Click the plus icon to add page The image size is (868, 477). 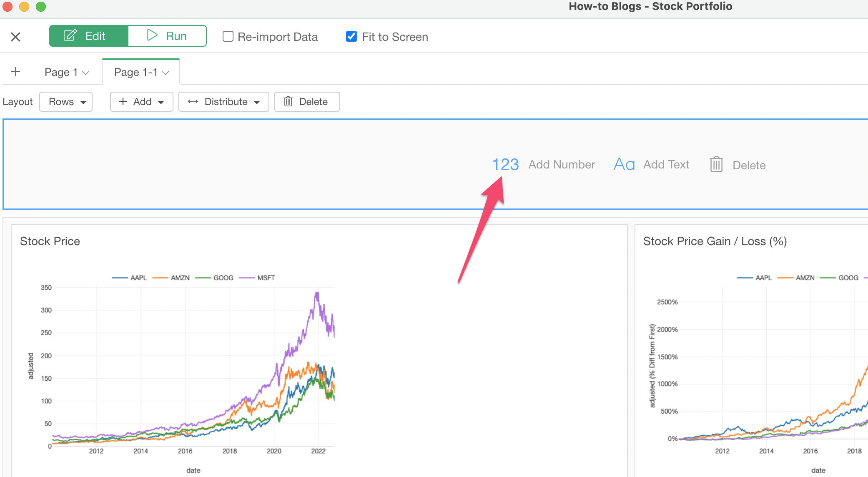click(x=15, y=72)
